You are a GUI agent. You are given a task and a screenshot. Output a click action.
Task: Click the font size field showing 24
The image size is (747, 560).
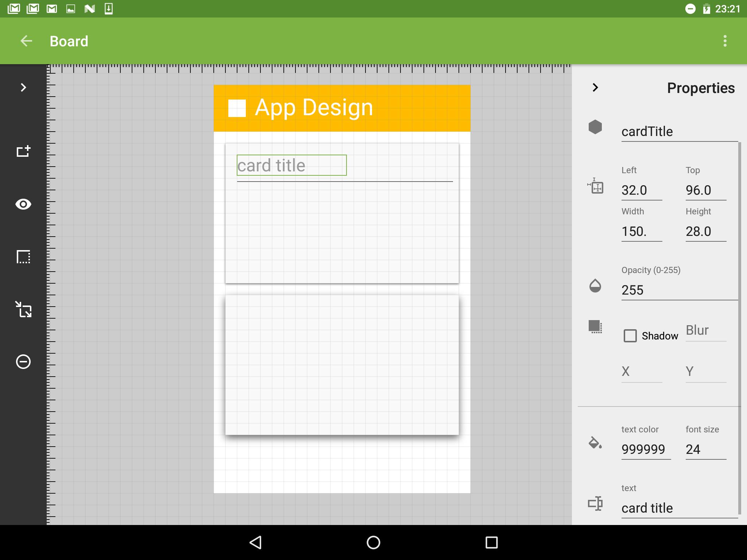click(x=706, y=449)
